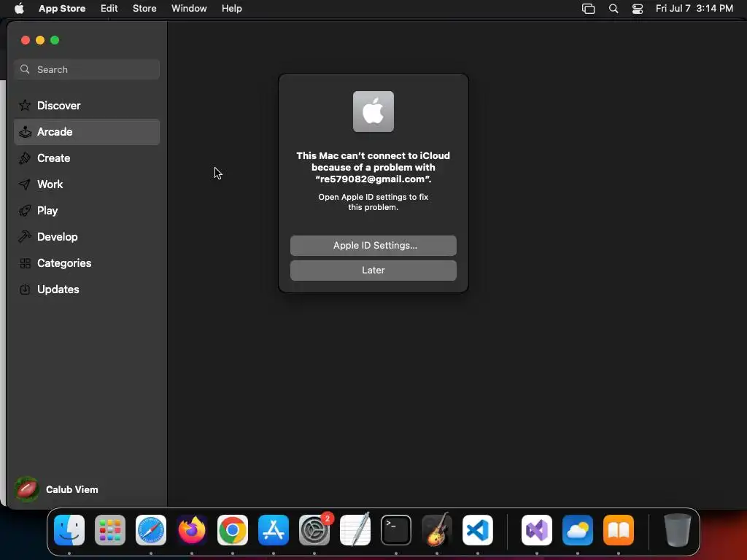Launch Firefox from the Dock

click(192, 530)
